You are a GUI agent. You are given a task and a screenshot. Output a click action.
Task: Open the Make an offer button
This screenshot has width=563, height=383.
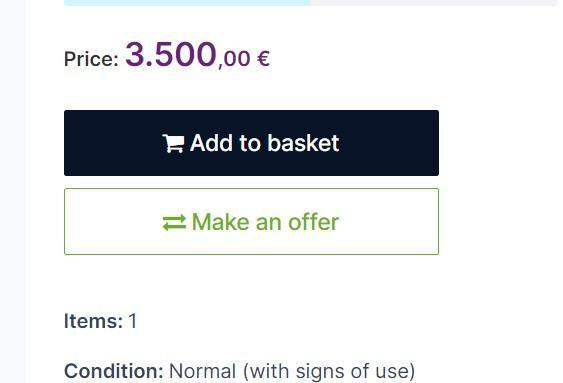pyautogui.click(x=251, y=221)
